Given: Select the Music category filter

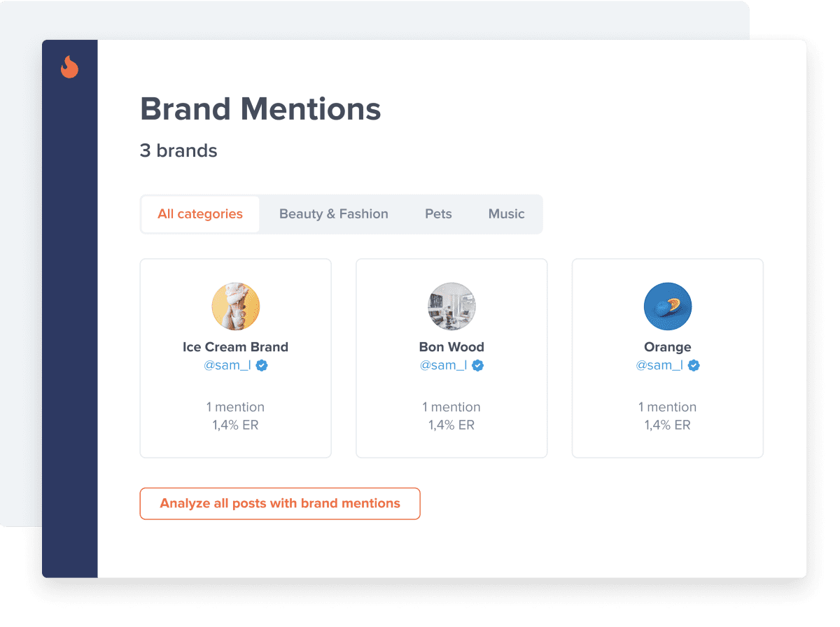Looking at the screenshot, I should pos(506,214).
